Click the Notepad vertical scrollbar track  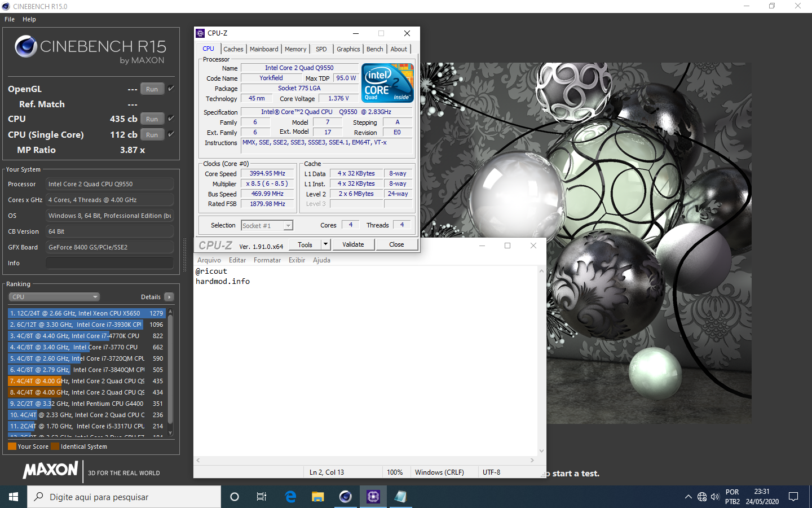(541, 361)
